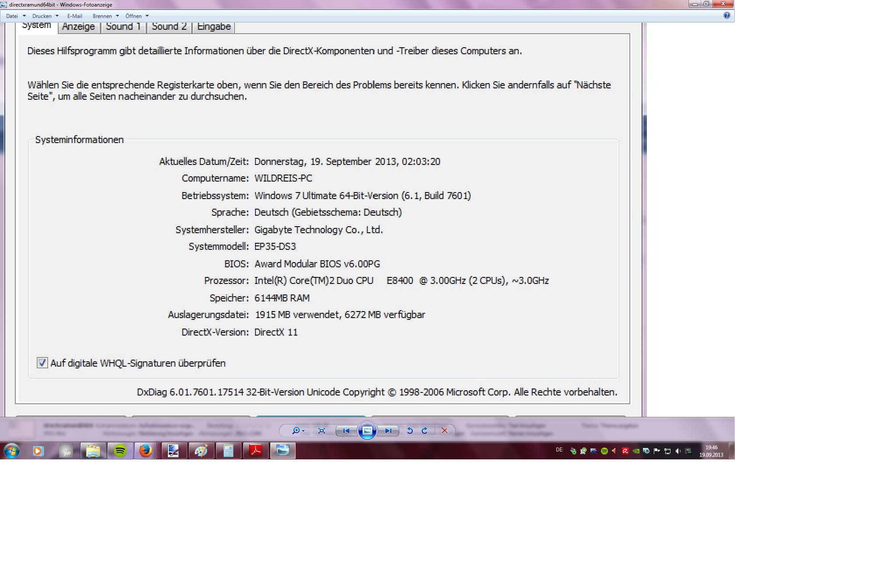Open the photo viewer help icon
The width and height of the screenshot is (880, 588).
[726, 16]
